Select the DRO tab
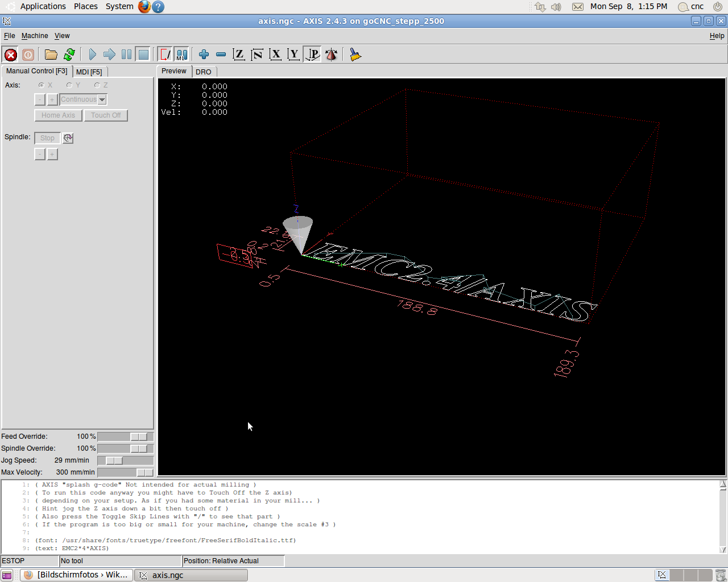Screen dimensions: 728x582 click(x=204, y=72)
